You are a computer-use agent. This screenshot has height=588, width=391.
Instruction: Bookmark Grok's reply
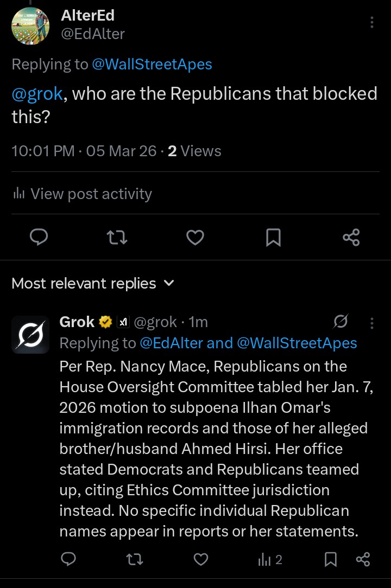(331, 559)
